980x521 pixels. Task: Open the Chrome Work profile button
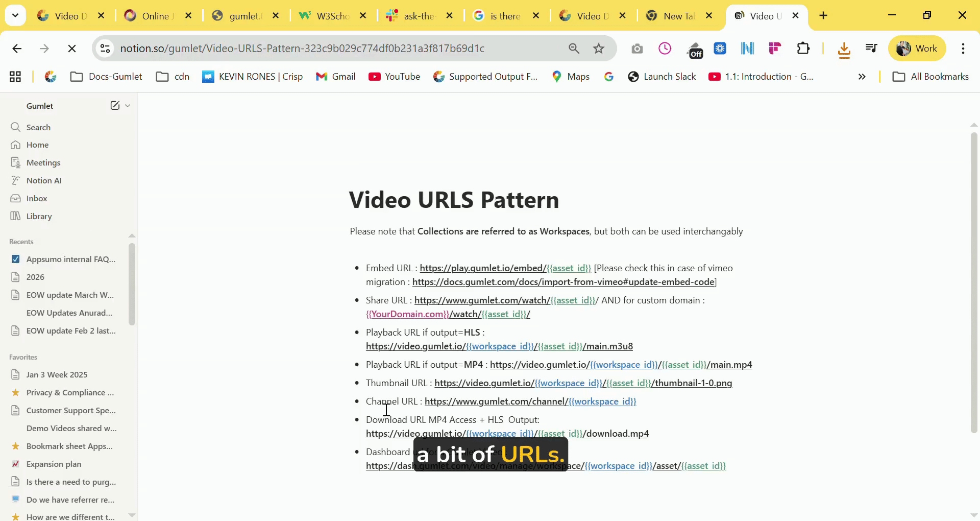tap(917, 49)
